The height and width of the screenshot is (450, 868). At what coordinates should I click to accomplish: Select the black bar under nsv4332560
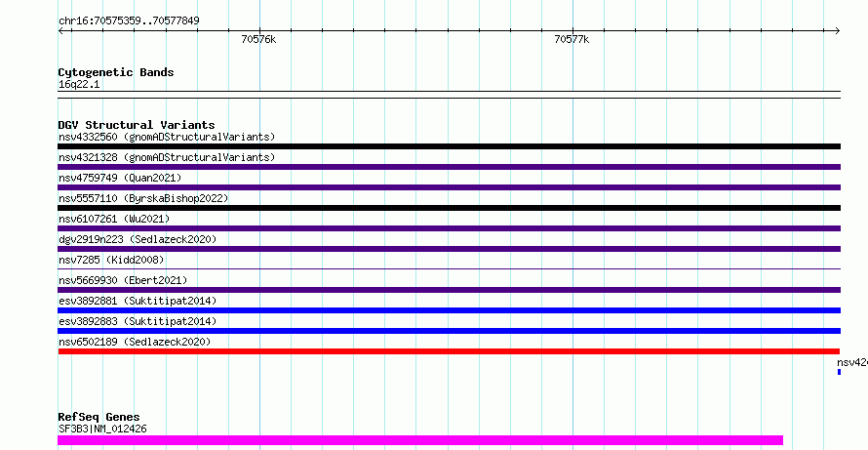(x=449, y=146)
